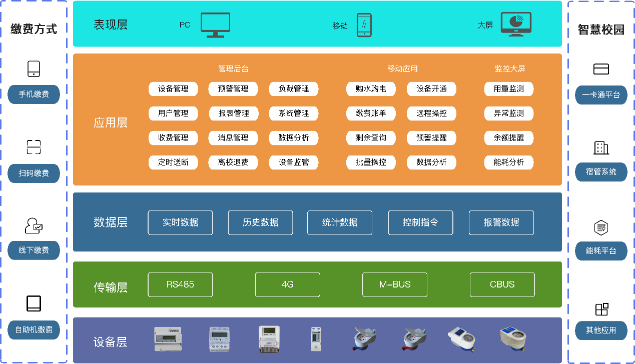Click the 设备管理 button
The image size is (635, 364).
(173, 89)
